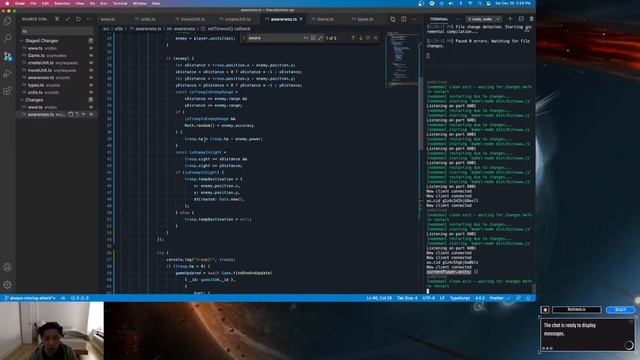This screenshot has width=640, height=360.
Task: Open the Run and Debug view
Action: tap(7, 73)
